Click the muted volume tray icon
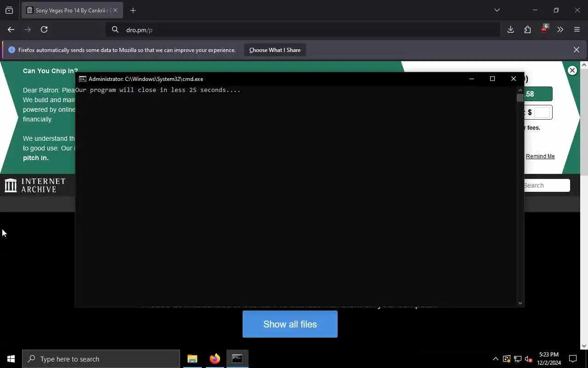Viewport: 588px width, 368px height. [529, 359]
